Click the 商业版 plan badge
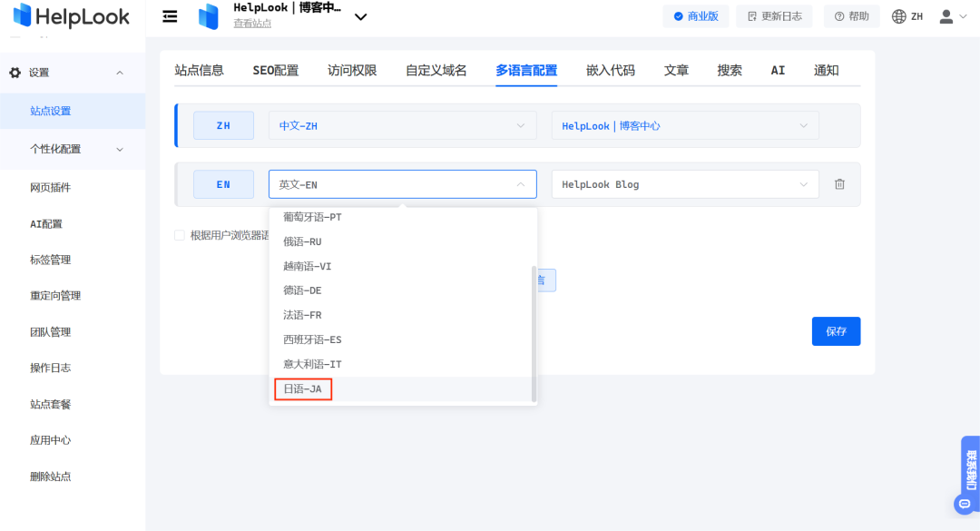The image size is (980, 531). click(696, 15)
